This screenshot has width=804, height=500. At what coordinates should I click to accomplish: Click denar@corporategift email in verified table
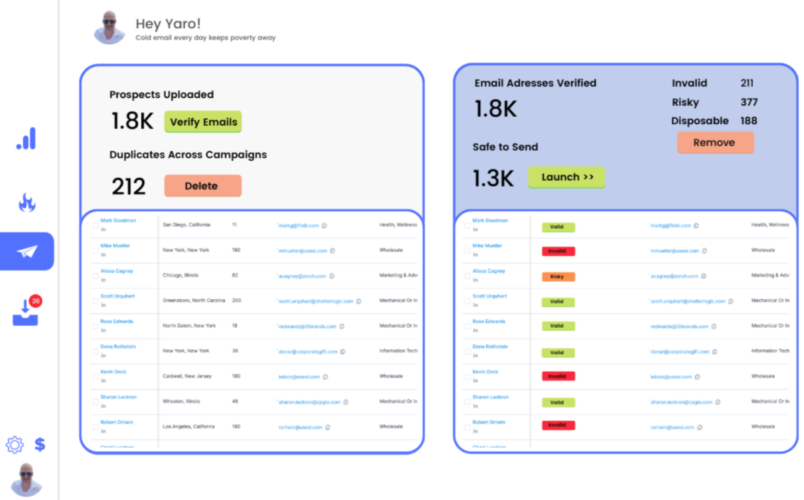(x=679, y=352)
